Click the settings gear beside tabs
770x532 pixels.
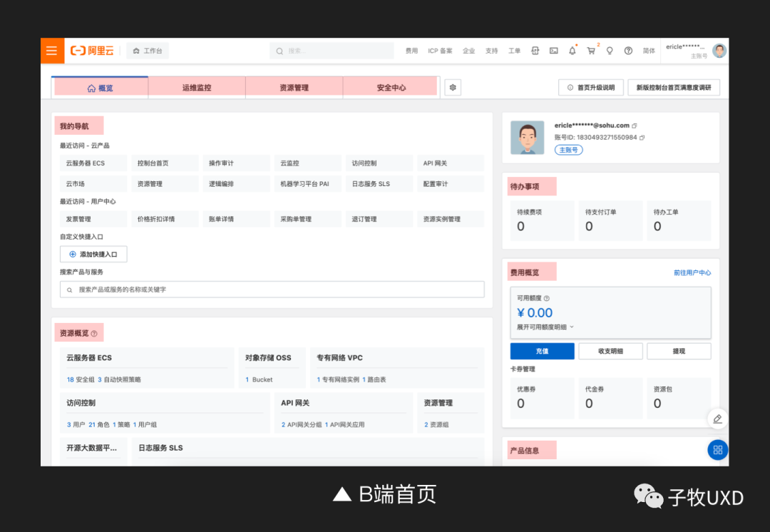coord(453,88)
